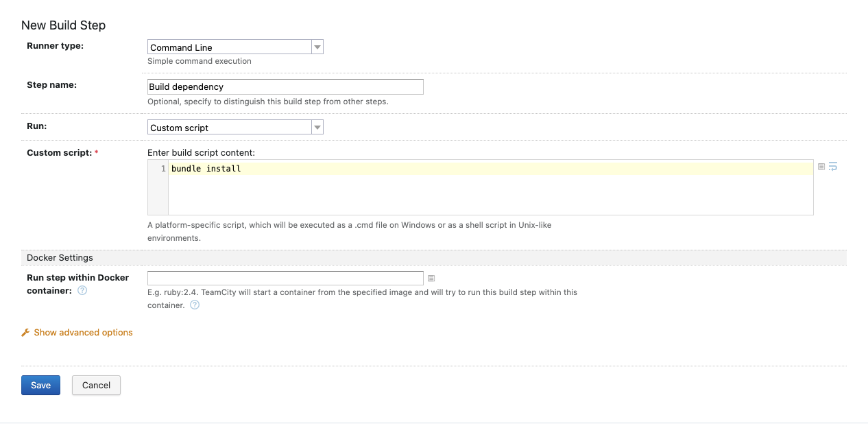Show advanced options
The image size is (868, 424).
tap(83, 333)
